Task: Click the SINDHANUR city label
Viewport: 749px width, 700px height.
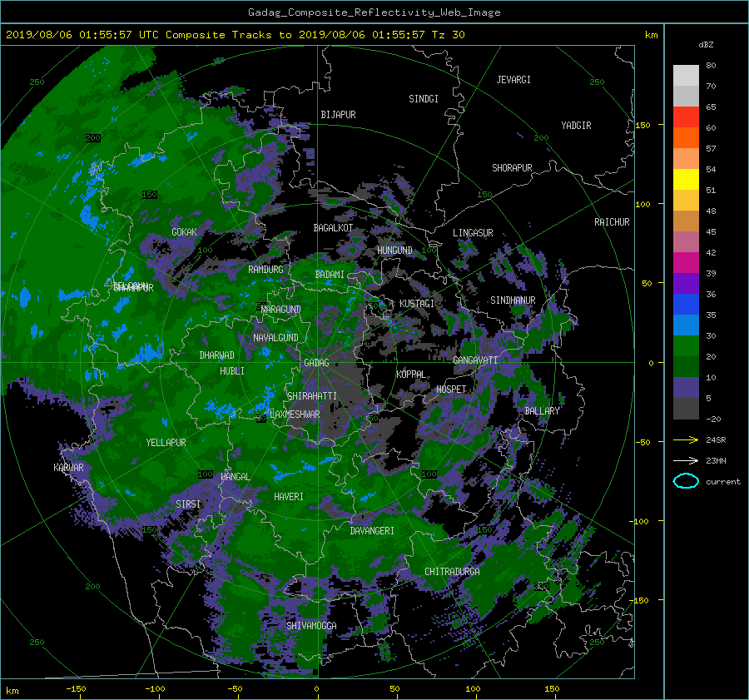Action: tap(513, 300)
